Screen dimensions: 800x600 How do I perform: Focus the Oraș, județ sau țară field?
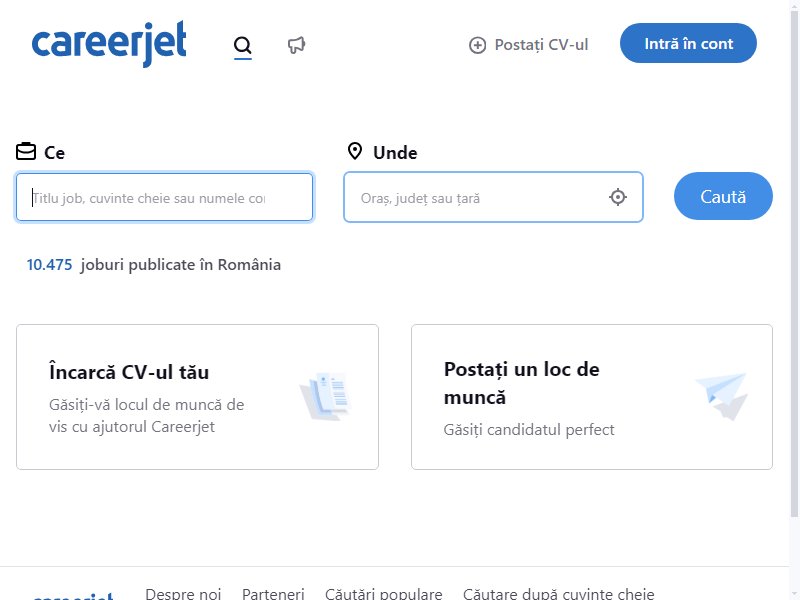(x=493, y=197)
